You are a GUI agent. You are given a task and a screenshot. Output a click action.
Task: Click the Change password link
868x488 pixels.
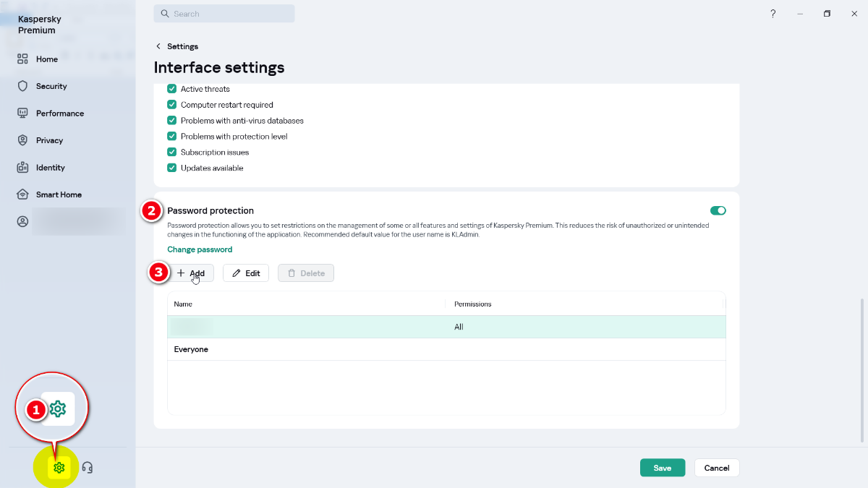tap(200, 249)
